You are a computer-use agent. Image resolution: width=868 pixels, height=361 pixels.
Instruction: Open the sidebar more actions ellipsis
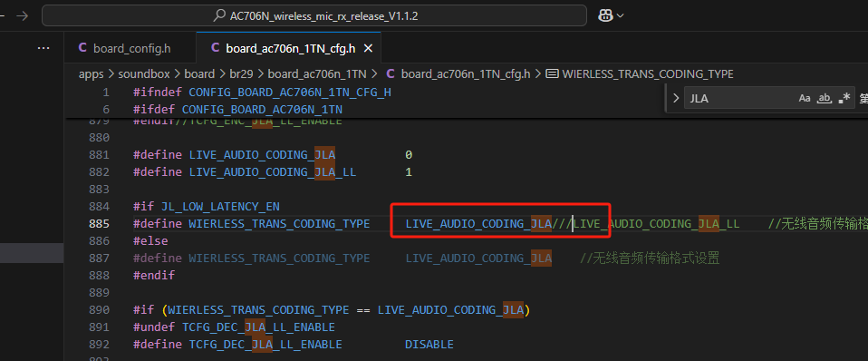coord(43,48)
